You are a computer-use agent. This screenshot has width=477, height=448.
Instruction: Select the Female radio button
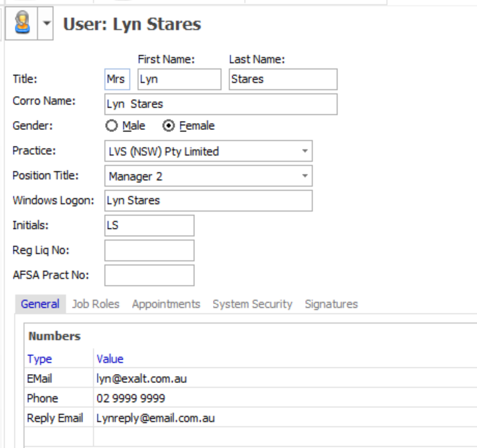[x=168, y=126]
